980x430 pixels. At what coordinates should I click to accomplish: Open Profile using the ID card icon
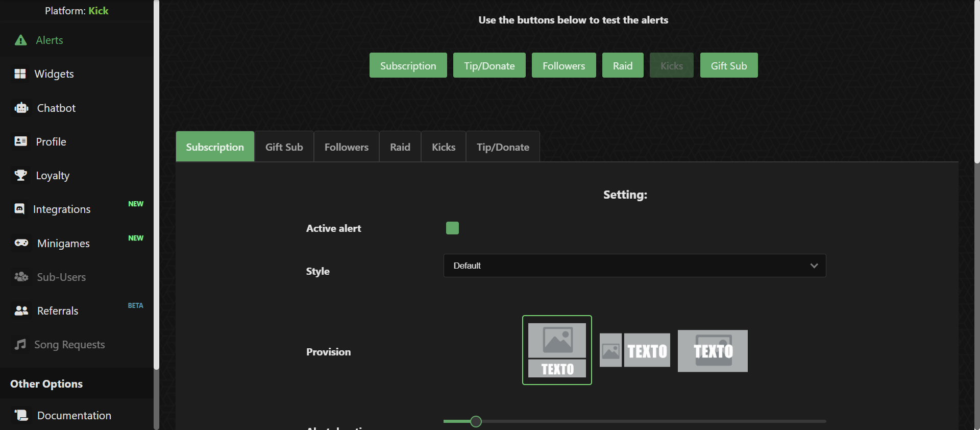pyautogui.click(x=20, y=141)
